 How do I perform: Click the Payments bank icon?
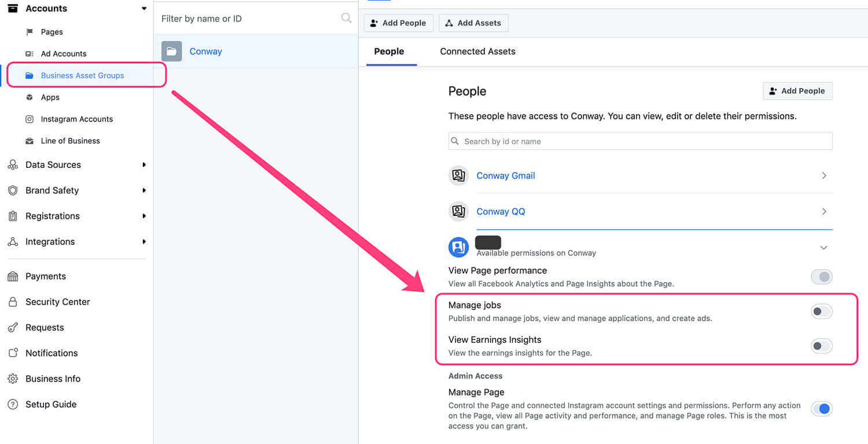click(x=13, y=276)
